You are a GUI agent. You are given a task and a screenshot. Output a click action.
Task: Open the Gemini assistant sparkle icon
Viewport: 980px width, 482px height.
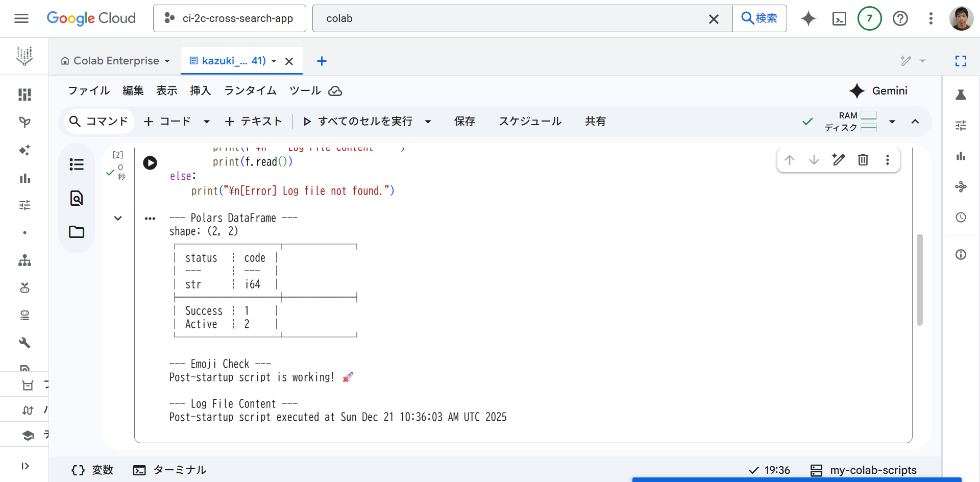(x=808, y=18)
